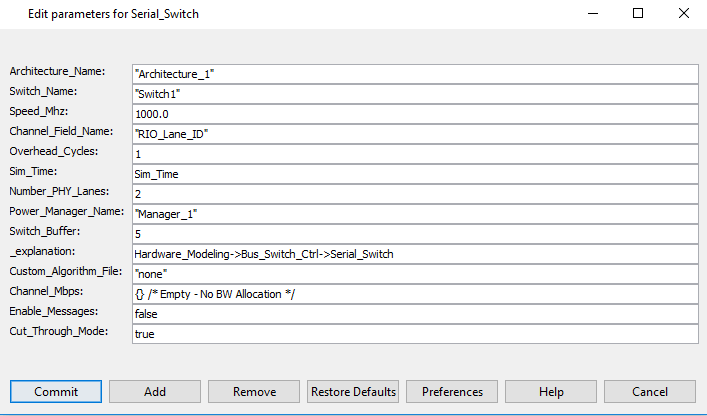Screen dimensions: 707x416
Task: Focus the Channel_Mbps input field
Action: 414,294
